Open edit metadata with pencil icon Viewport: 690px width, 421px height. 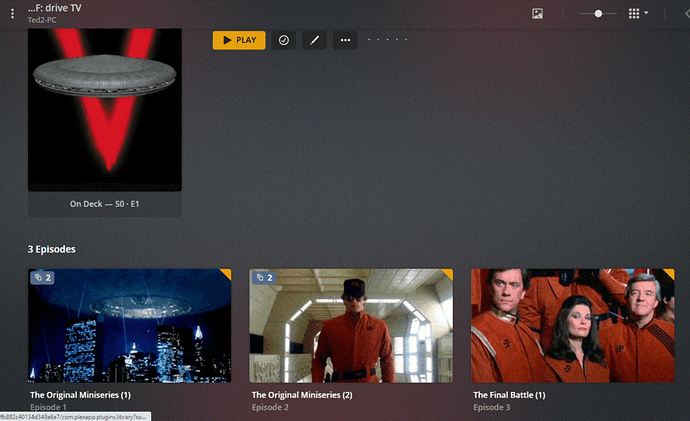[x=314, y=40]
